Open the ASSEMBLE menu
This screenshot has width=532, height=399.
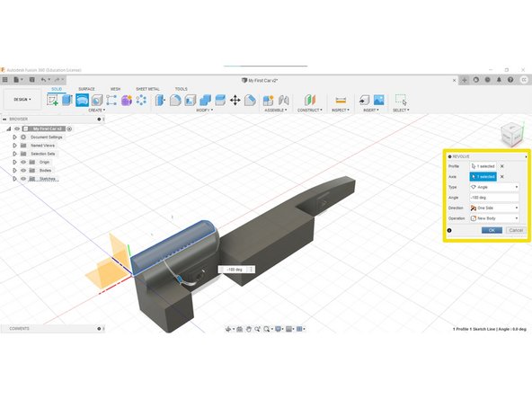pos(276,111)
